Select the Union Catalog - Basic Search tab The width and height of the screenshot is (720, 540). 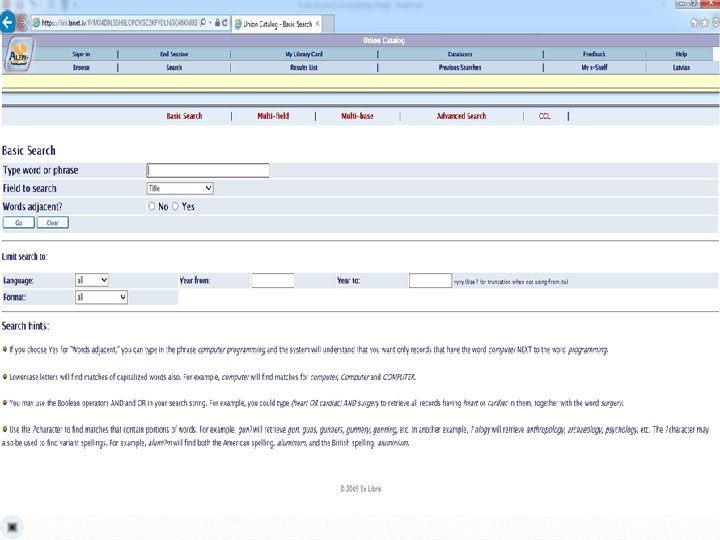[x=278, y=24]
